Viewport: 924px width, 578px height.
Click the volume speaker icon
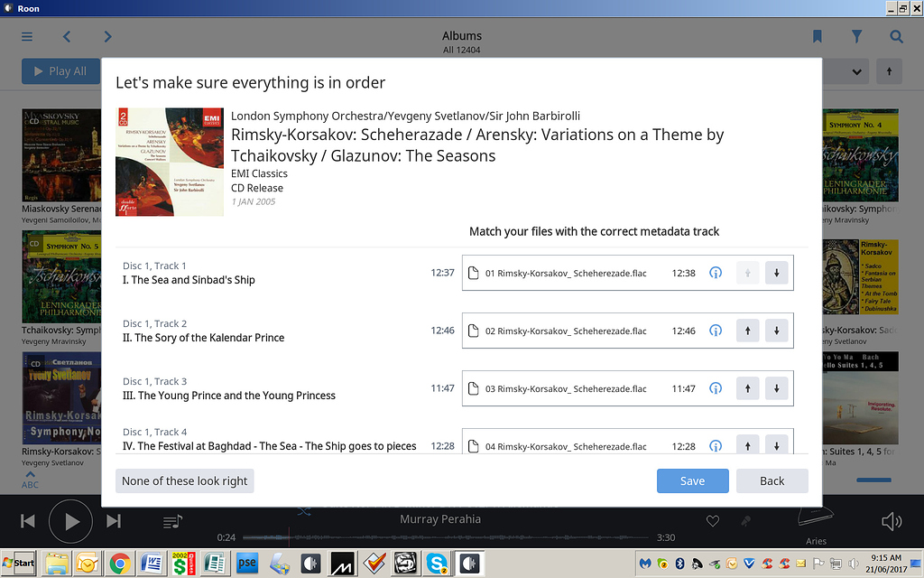tap(892, 521)
